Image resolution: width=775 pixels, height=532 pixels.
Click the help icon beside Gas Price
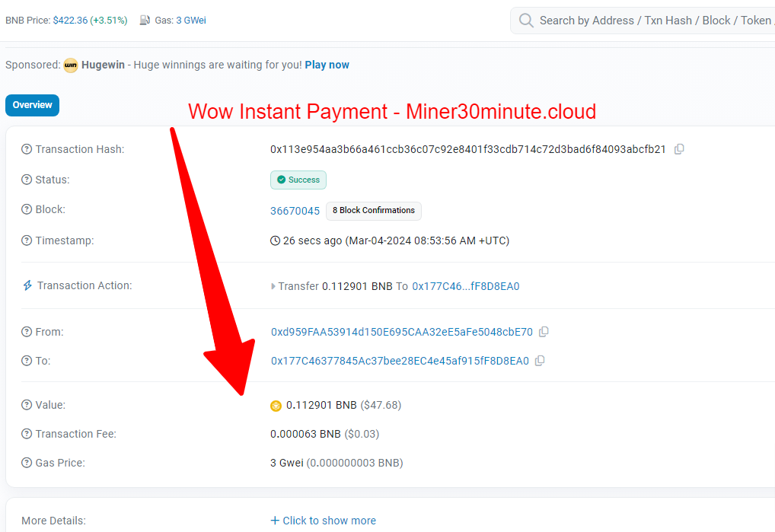click(x=27, y=463)
